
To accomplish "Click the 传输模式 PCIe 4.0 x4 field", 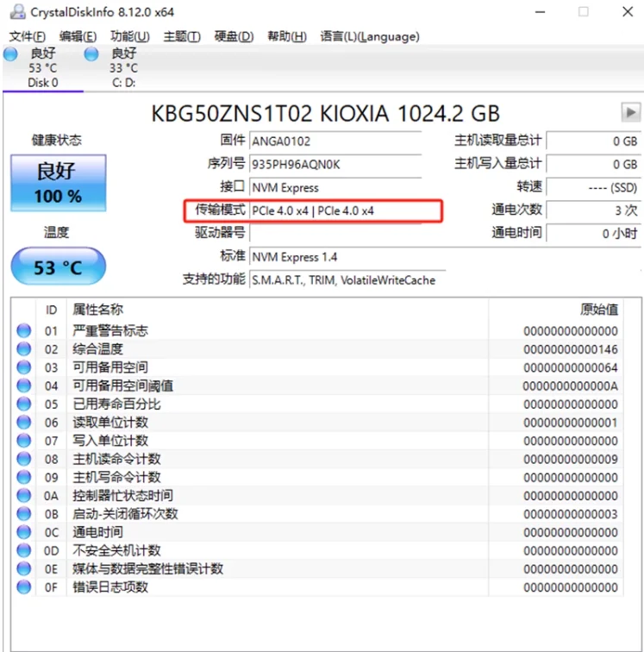I will click(x=345, y=210).
